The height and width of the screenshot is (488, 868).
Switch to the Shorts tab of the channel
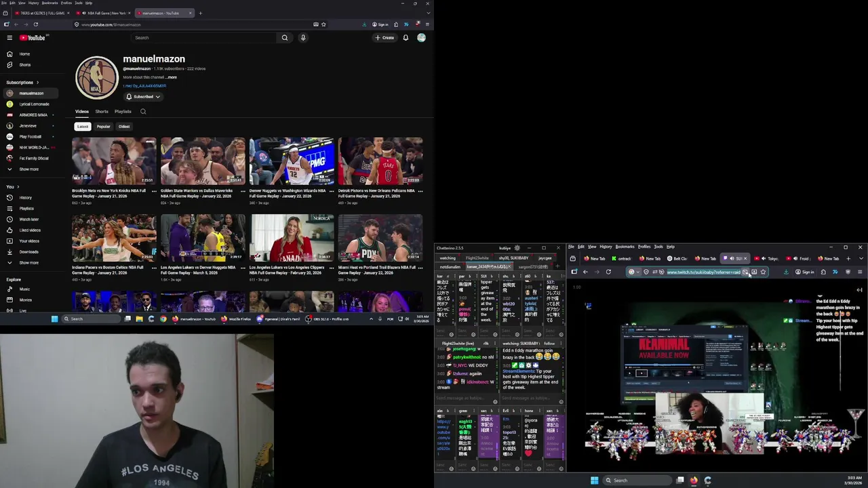(x=102, y=111)
